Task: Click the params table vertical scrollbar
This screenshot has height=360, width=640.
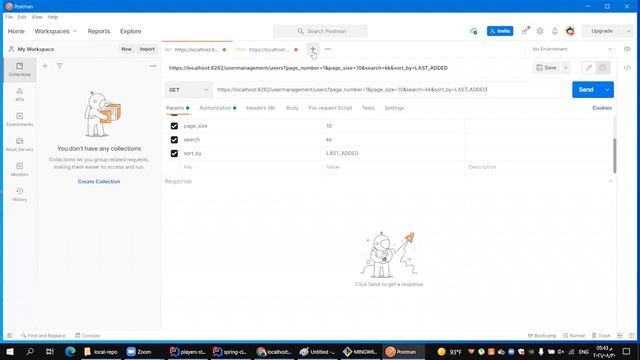Action: [614, 155]
